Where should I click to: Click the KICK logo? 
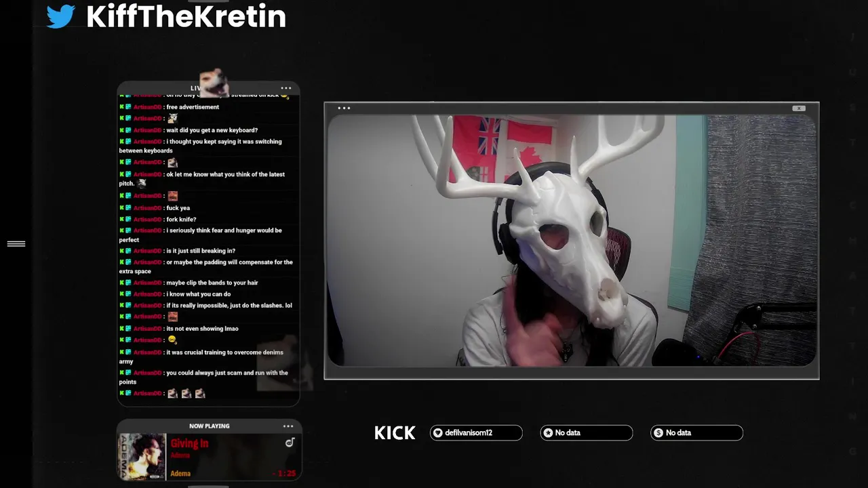point(395,433)
